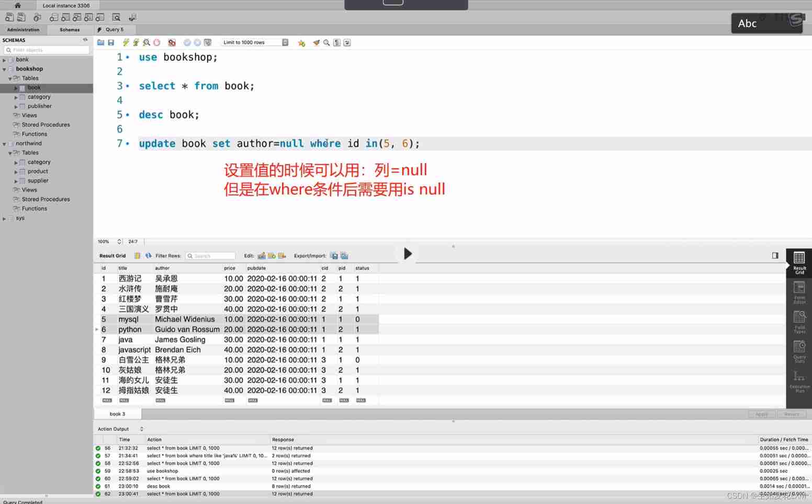The height and width of the screenshot is (504, 812).
Task: Expand the publisher table node
Action: click(x=16, y=107)
